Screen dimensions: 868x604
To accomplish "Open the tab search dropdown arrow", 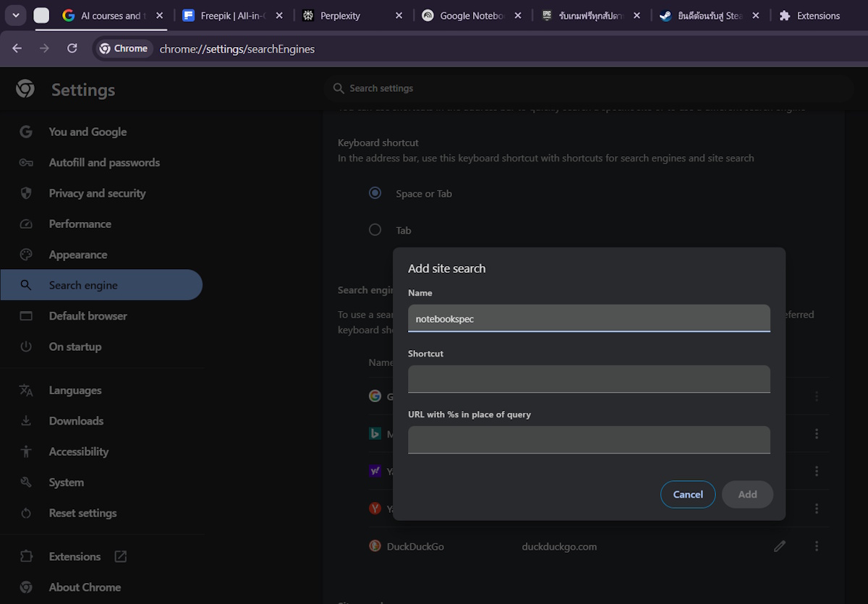I will click(15, 15).
